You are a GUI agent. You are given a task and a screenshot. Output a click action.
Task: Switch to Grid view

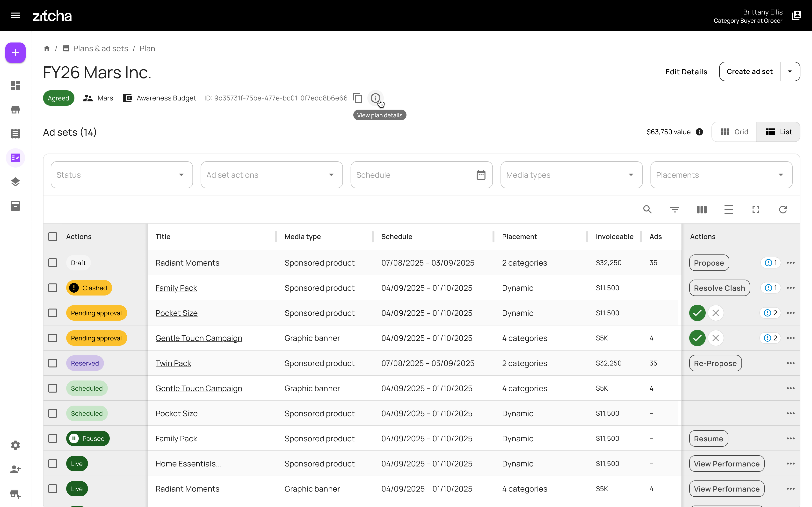tap(734, 132)
